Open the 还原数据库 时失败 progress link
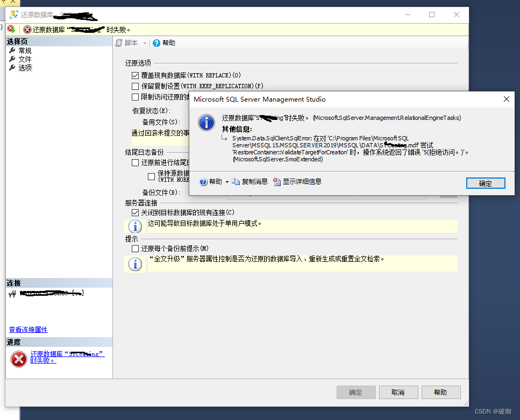This screenshot has width=520, height=420. click(x=67, y=357)
